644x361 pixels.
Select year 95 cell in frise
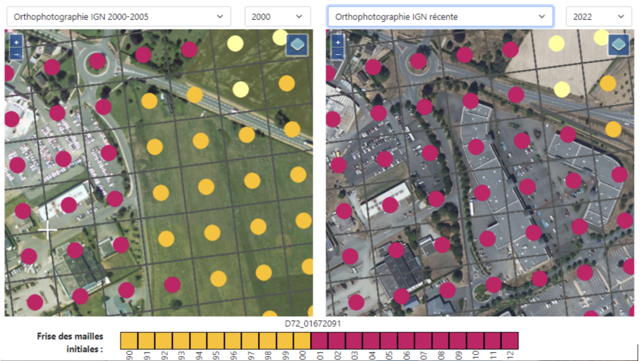click(216, 340)
